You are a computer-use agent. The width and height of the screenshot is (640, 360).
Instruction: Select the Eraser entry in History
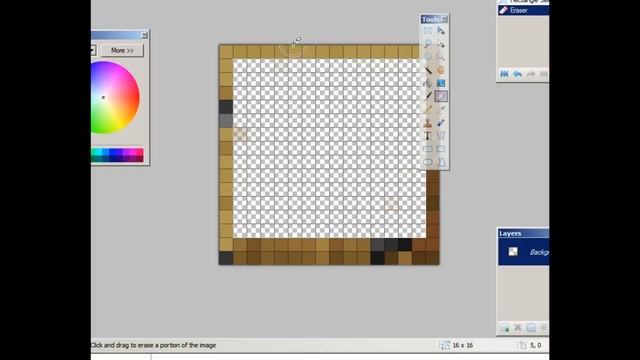pyautogui.click(x=523, y=10)
